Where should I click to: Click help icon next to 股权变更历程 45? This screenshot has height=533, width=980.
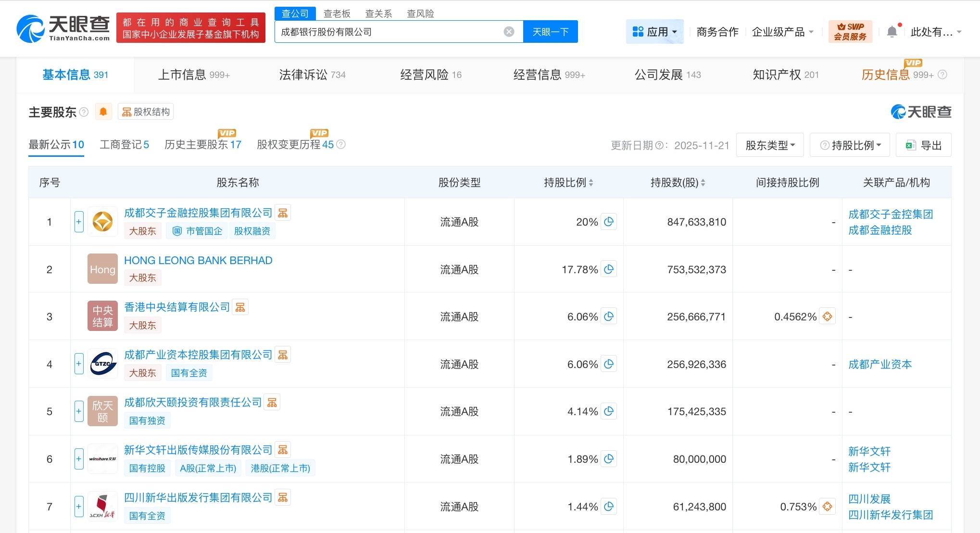[341, 144]
